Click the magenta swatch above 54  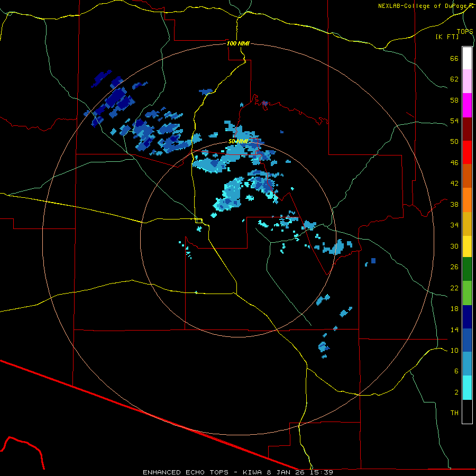[x=467, y=105]
